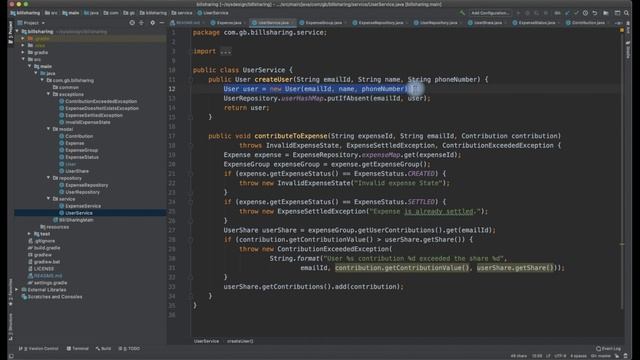
Task: Click the yellow inspection warning indicator in editor corner
Action: pos(622,30)
